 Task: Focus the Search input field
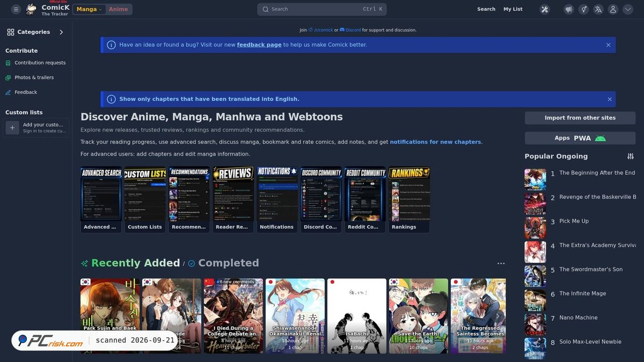322,9
